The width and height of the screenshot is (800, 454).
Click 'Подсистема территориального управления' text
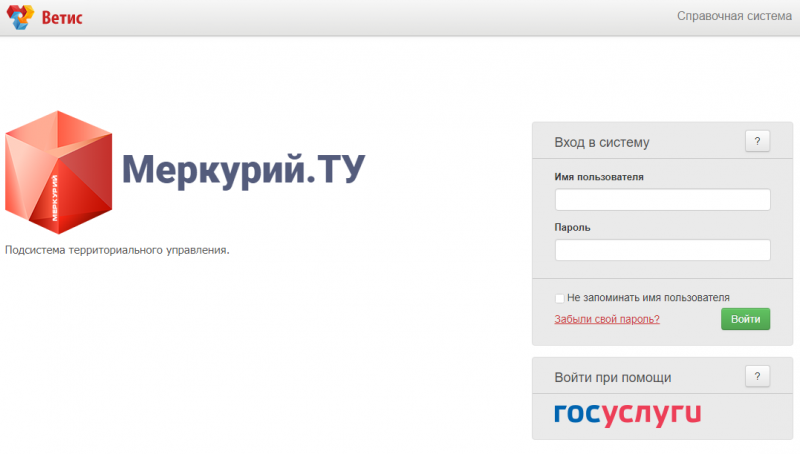point(117,250)
